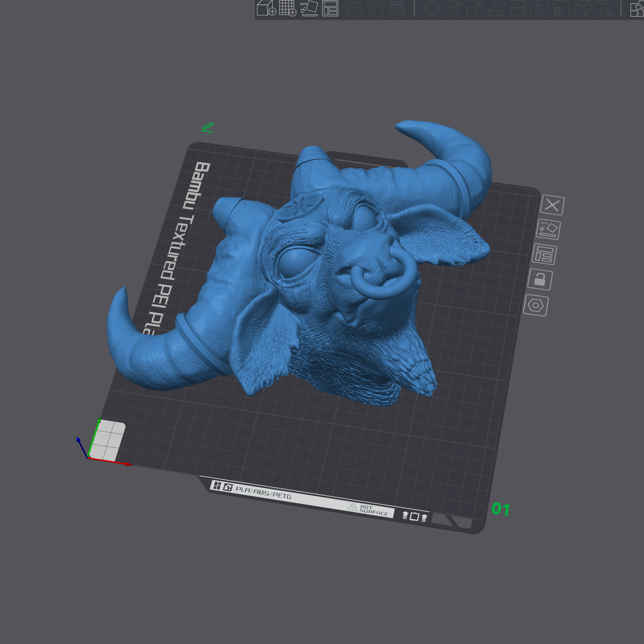This screenshot has width=644, height=644.
Task: Click Variable layer height icon
Action: click(397, 8)
